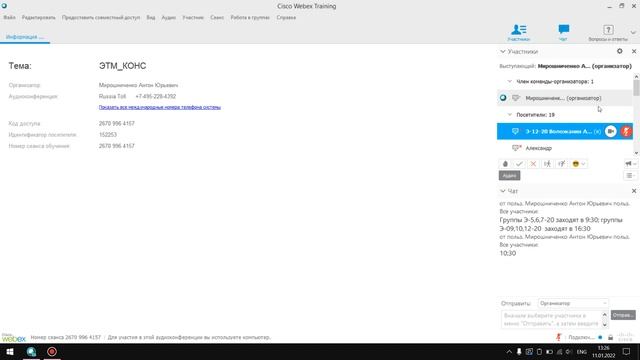Viewport: 640px width, 360px height.
Task: Click chat input scroll down arrow
Action: click(605, 324)
